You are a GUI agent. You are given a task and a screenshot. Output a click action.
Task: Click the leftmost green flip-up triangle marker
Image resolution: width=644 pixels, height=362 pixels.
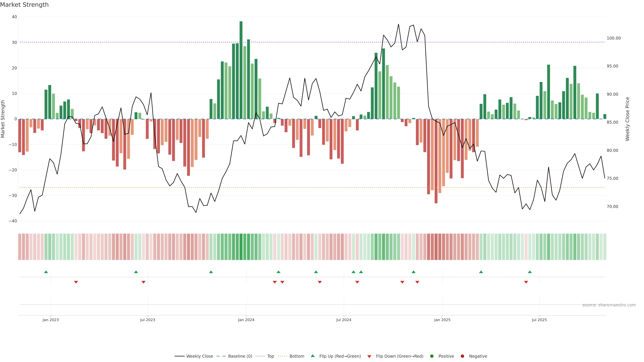click(46, 272)
